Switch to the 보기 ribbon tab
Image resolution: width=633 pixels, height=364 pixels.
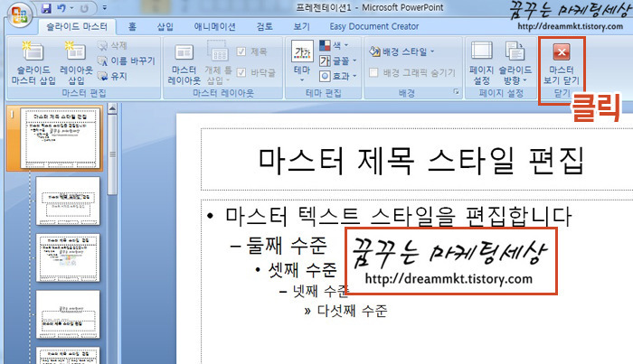point(301,26)
